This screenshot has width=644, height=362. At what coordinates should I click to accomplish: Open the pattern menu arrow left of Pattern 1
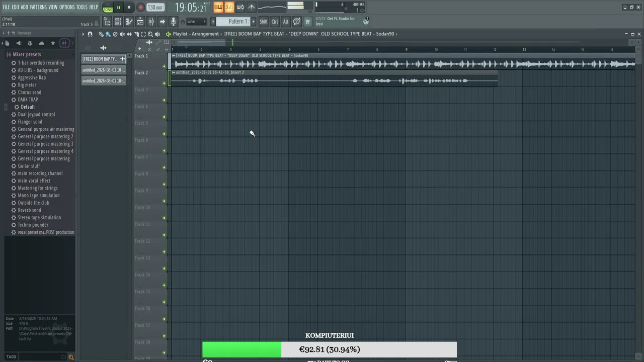[213, 22]
